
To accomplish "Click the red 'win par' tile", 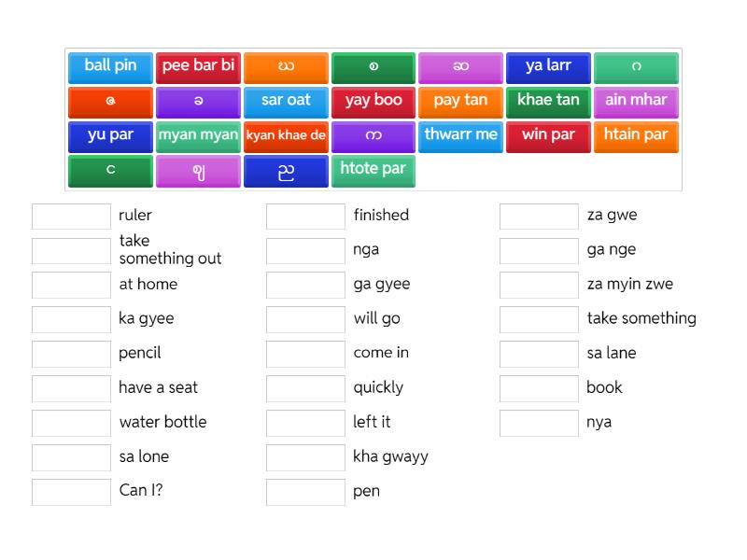I will (x=548, y=135).
